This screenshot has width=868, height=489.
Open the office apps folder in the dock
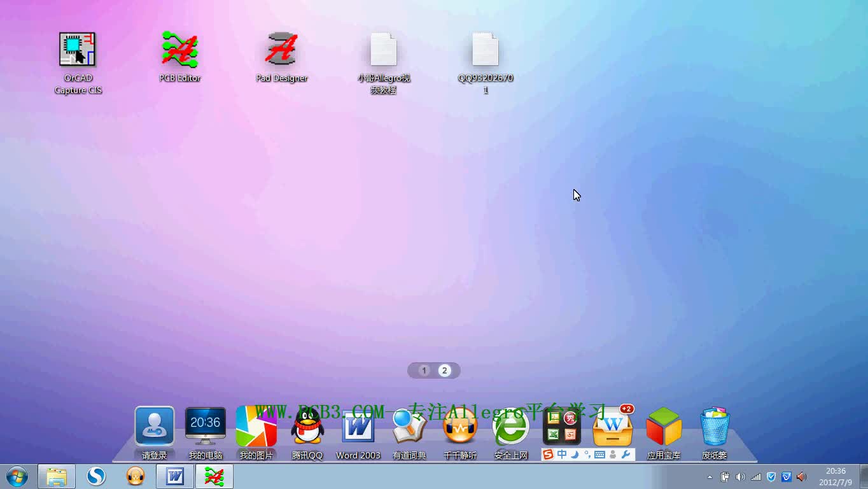point(562,427)
